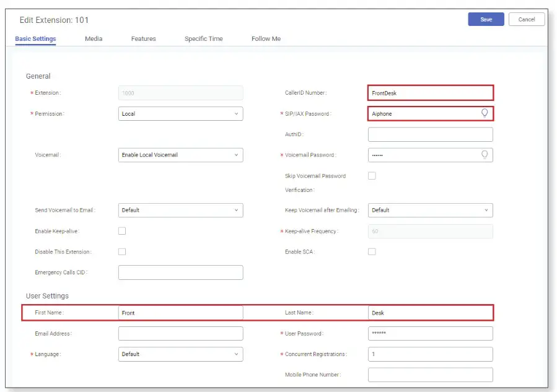This screenshot has width=557, height=392.
Task: Click into the Email Address field
Action: coord(180,334)
